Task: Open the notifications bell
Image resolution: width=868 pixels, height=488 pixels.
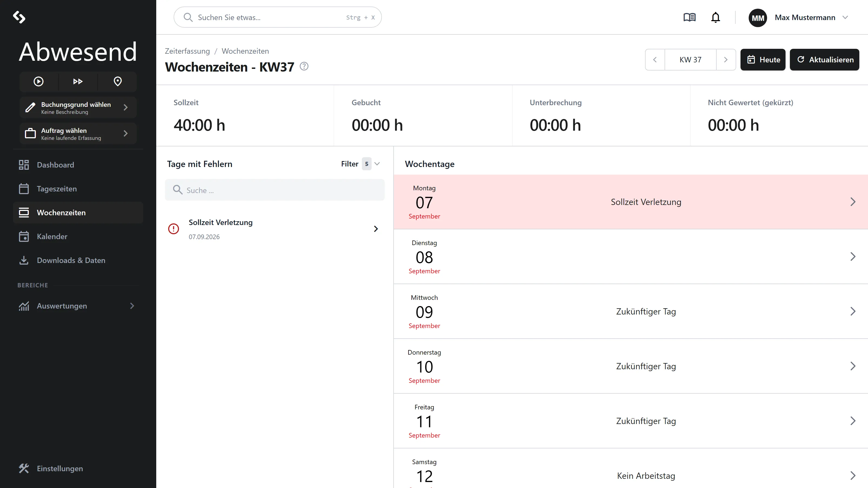Action: (x=715, y=17)
